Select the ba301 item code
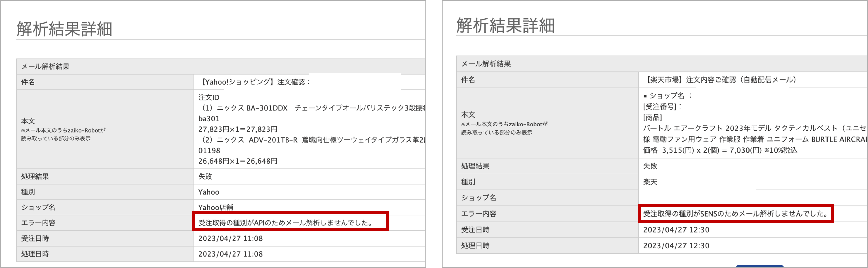The height and width of the screenshot is (268, 868). tap(209, 119)
